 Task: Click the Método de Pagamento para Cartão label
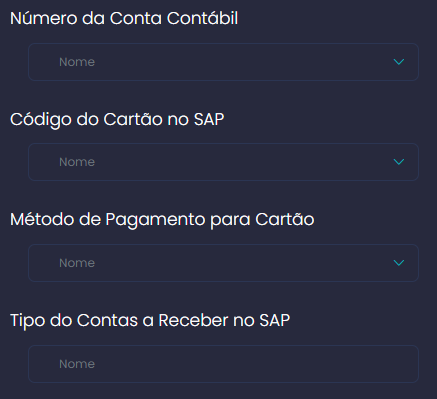[162, 220]
